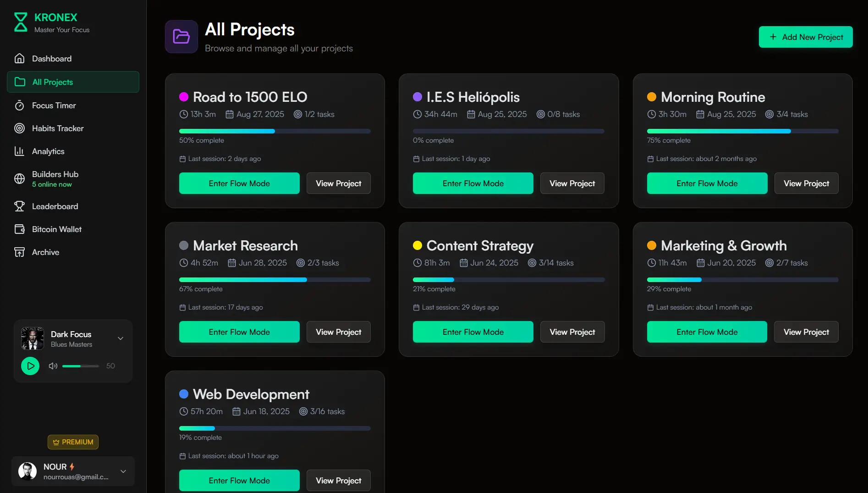Open the Bitcoin Wallet icon
The image size is (868, 493).
(19, 229)
